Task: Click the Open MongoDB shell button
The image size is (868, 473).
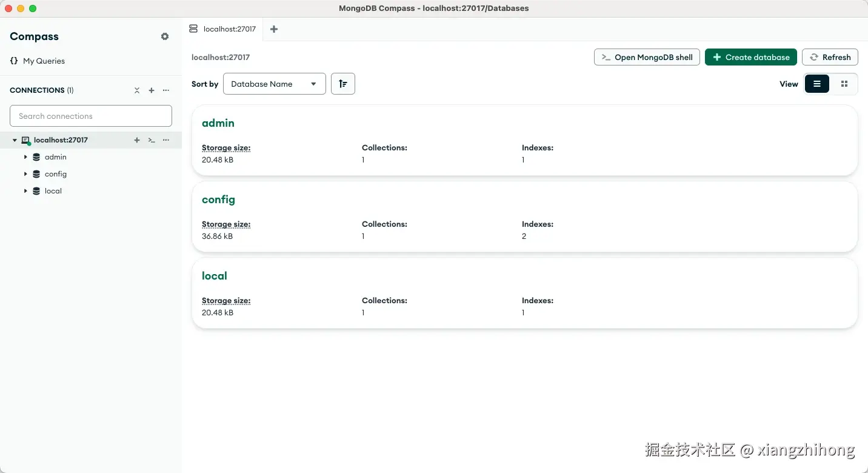Action: click(647, 57)
